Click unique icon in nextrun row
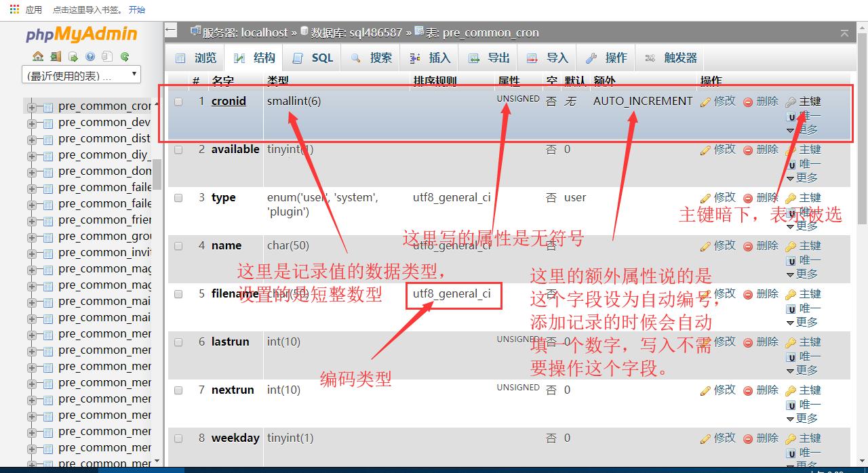Screen dimensions: 868x473 coord(791,405)
